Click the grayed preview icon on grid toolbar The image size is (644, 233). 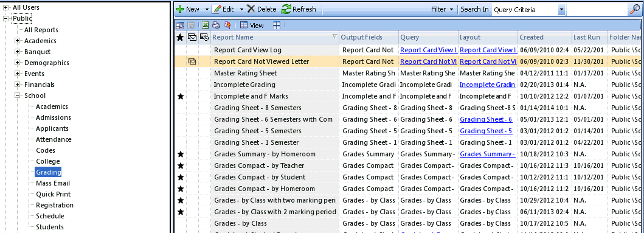click(191, 26)
